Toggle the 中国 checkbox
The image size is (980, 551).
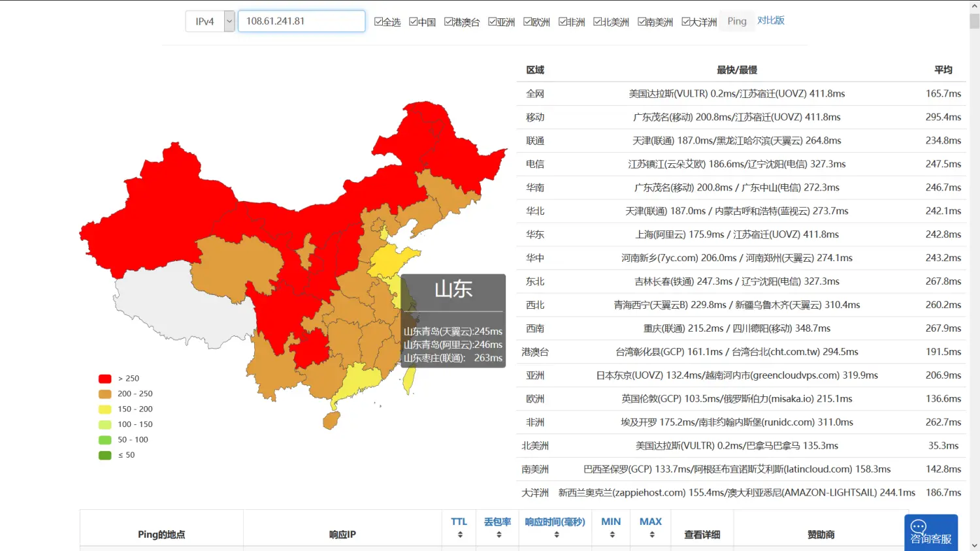[x=414, y=22]
